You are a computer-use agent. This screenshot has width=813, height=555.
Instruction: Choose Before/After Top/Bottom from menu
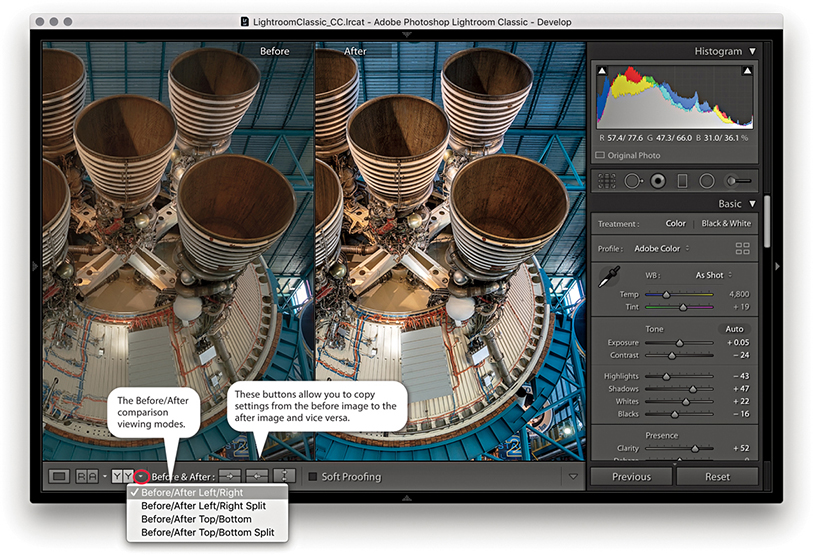[x=195, y=520]
